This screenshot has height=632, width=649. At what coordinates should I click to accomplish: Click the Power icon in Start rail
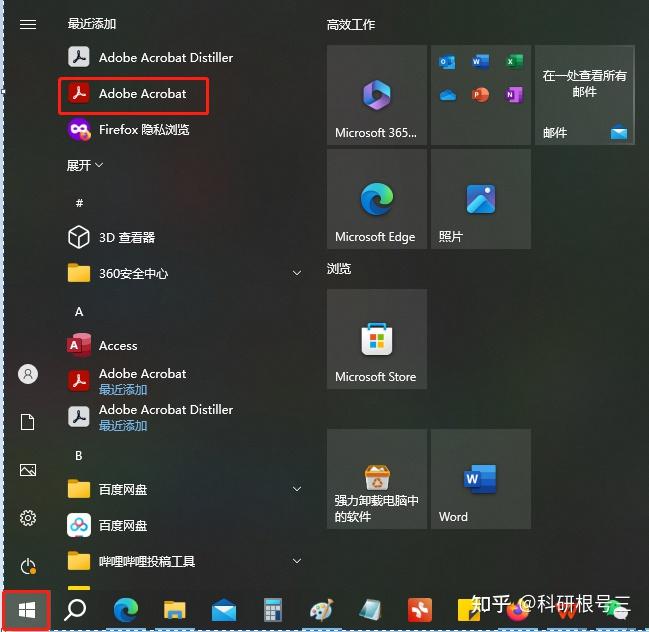[28, 566]
